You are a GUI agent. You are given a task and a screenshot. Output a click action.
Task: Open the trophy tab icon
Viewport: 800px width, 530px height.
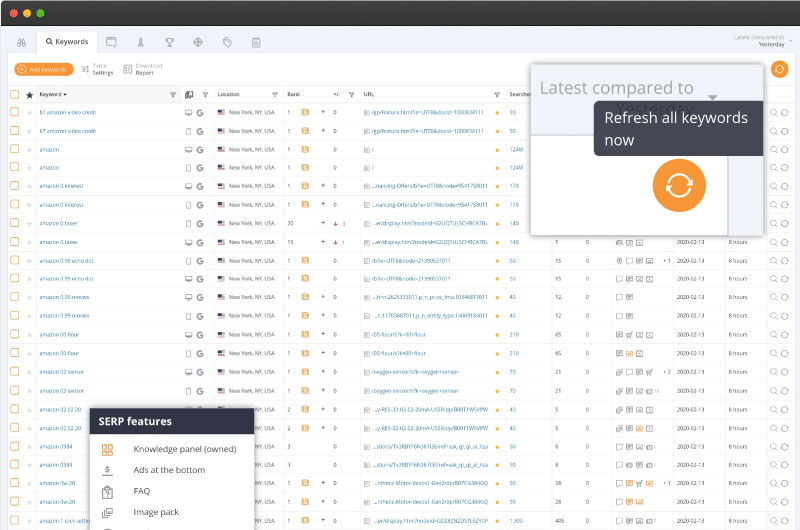(x=169, y=42)
